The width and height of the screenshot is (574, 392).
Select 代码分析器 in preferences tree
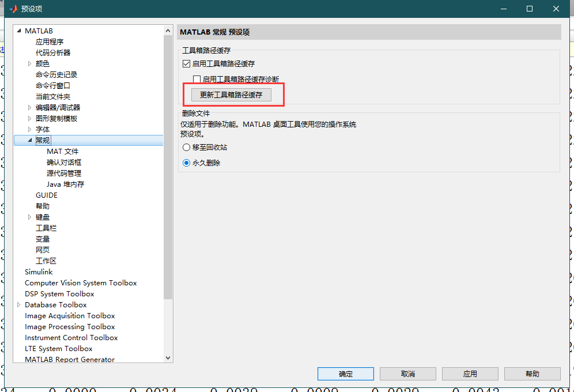[53, 52]
